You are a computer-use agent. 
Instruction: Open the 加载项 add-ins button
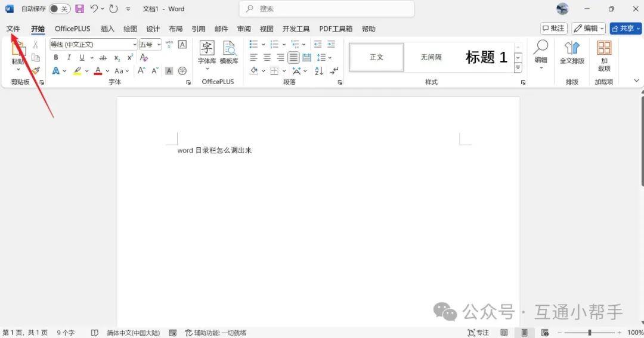coord(604,56)
